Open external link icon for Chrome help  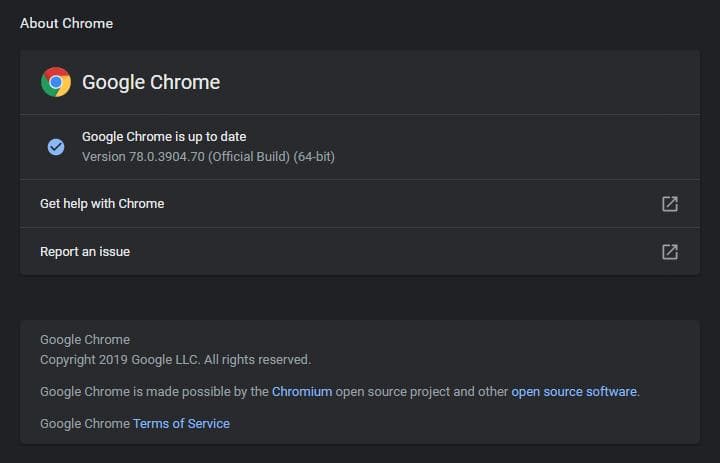(x=670, y=204)
